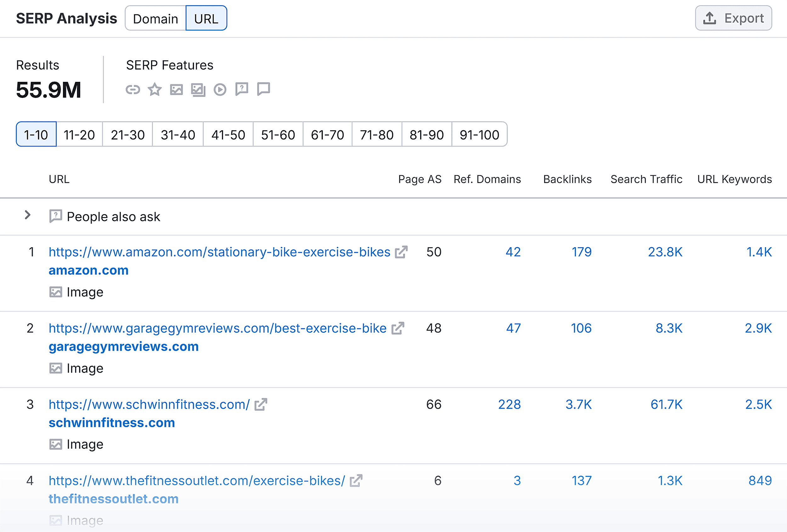Image resolution: width=787 pixels, height=532 pixels.
Task: Click Image icon under schwinnfitness.com result
Action: [x=55, y=444]
